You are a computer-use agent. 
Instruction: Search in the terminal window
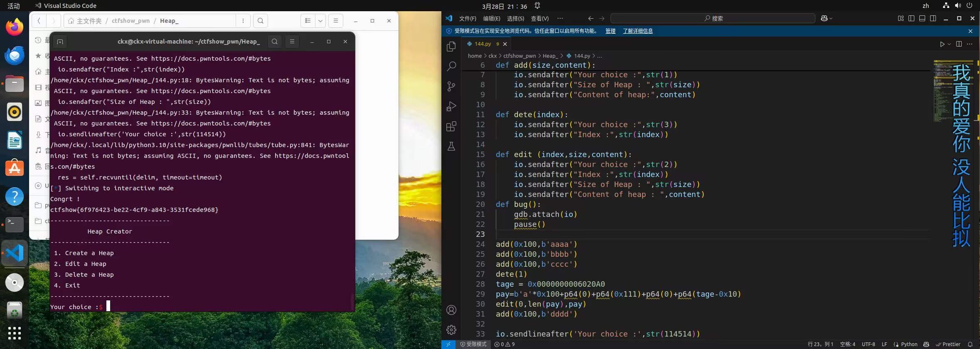pyautogui.click(x=275, y=42)
